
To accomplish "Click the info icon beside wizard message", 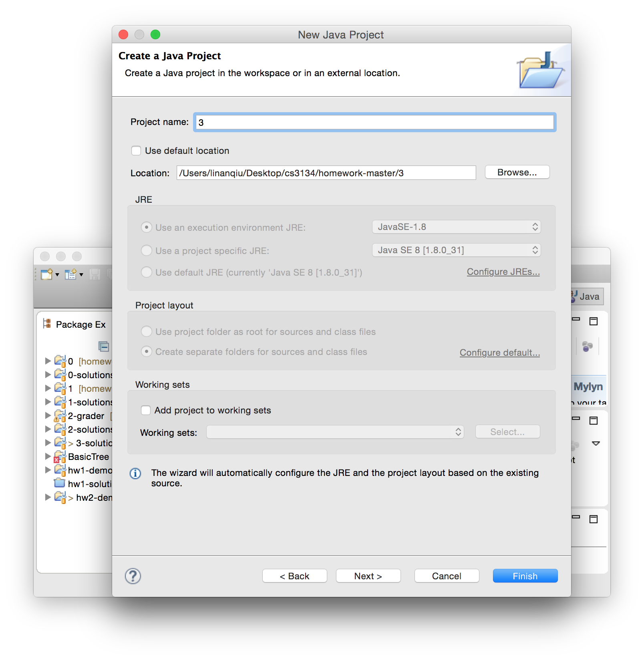I will click(x=135, y=474).
